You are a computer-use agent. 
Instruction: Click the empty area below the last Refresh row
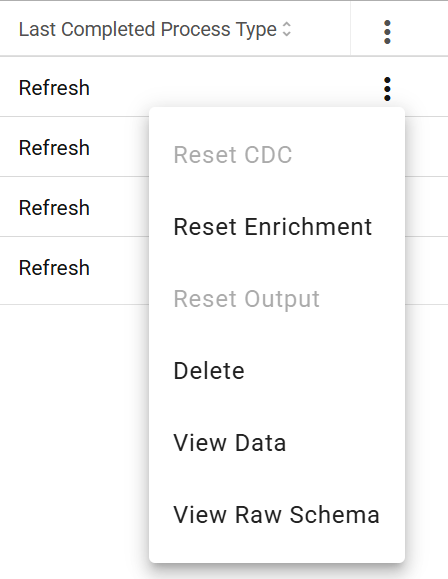(74, 425)
